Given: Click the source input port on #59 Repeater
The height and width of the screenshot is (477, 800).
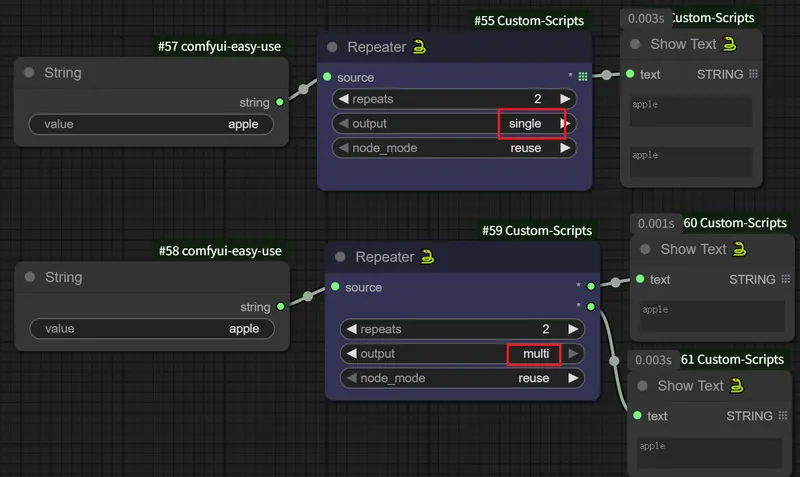Looking at the screenshot, I should (x=335, y=287).
